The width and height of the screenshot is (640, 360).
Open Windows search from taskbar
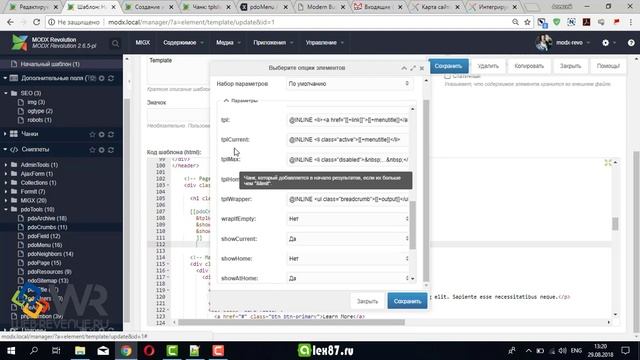(x=34, y=351)
